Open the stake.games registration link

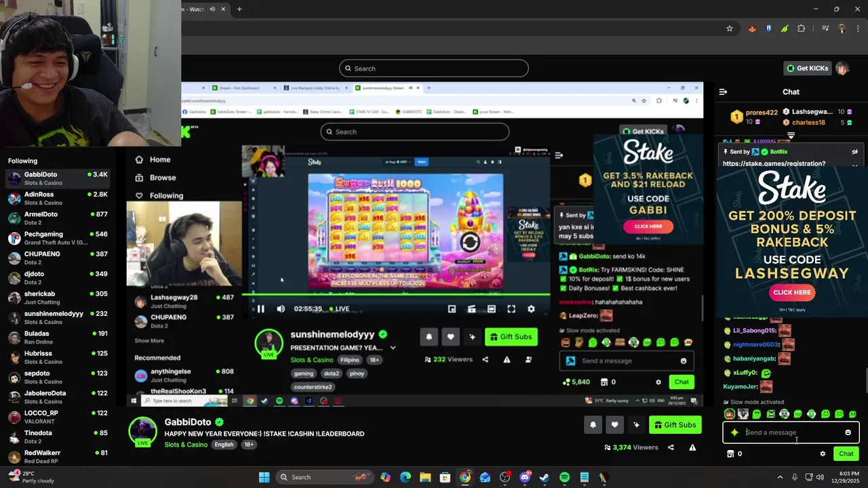(x=774, y=163)
